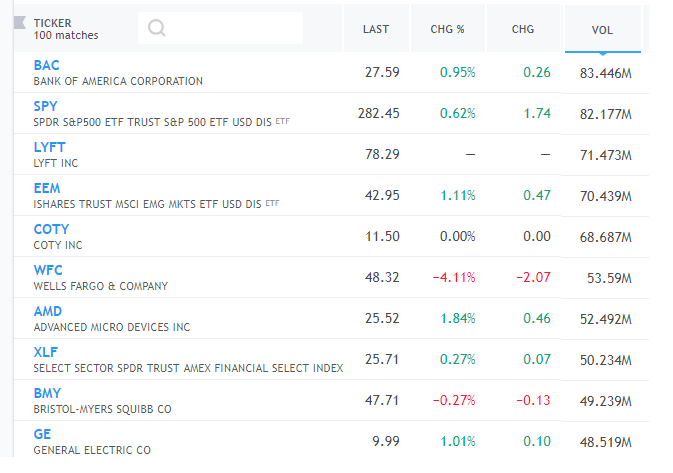Viewport: 673px width, 473px height.
Task: Open the COTY ticker link
Action: [51, 229]
